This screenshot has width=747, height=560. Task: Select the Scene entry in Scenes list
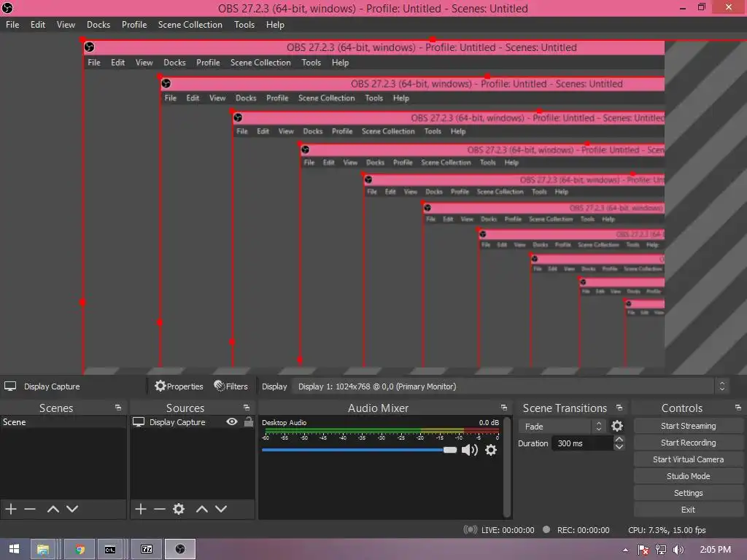(x=63, y=422)
